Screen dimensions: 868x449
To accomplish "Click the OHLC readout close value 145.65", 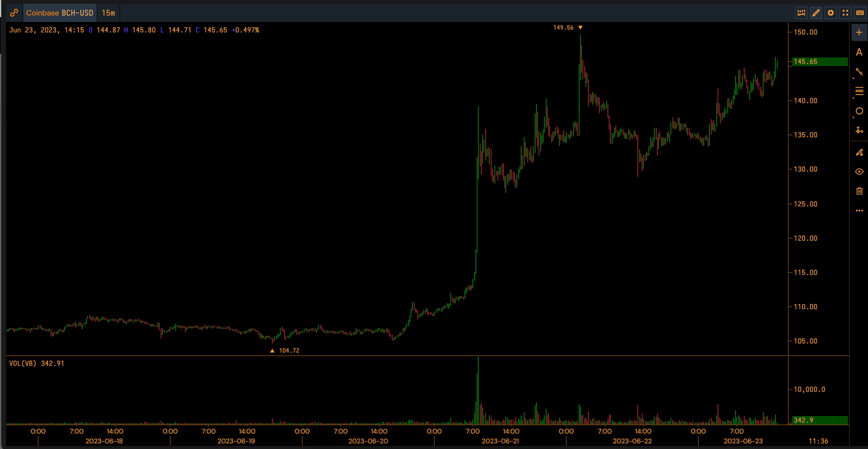I will 215,30.
